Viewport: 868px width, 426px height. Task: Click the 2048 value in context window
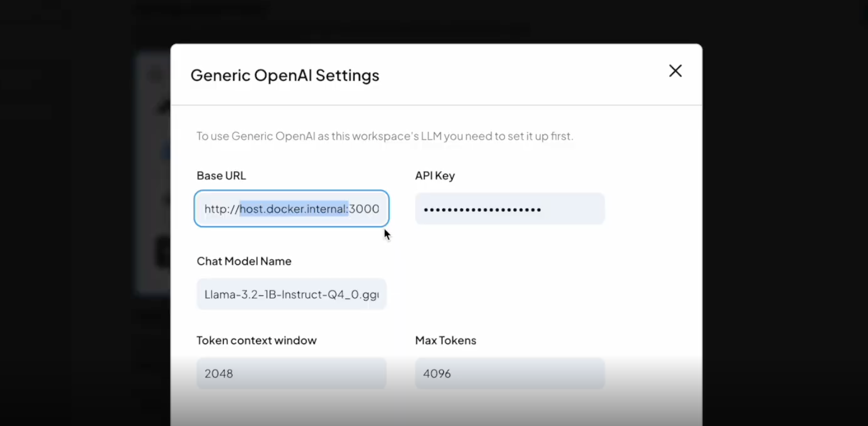219,374
